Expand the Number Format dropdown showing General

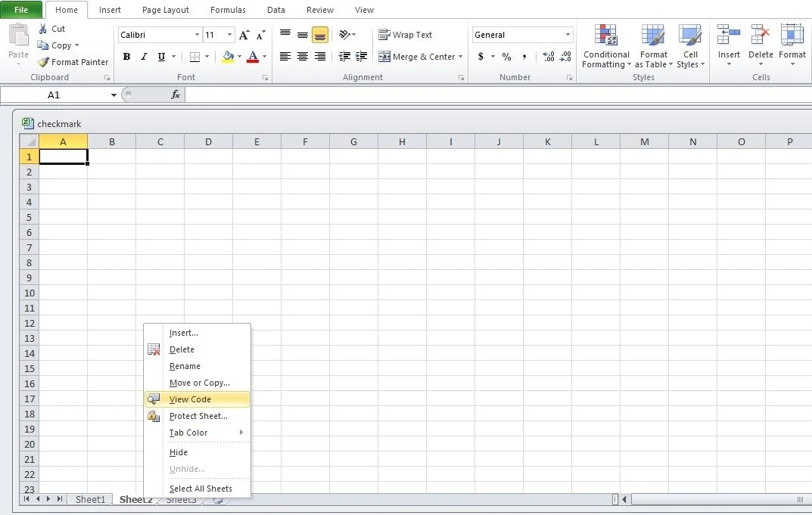[x=569, y=34]
